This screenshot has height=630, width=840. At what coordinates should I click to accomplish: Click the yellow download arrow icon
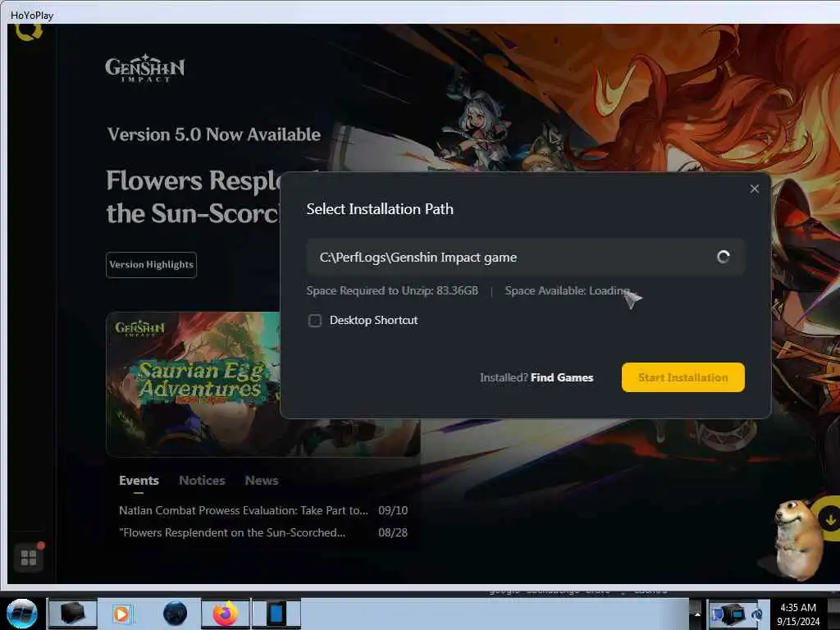pyautogui.click(x=830, y=519)
